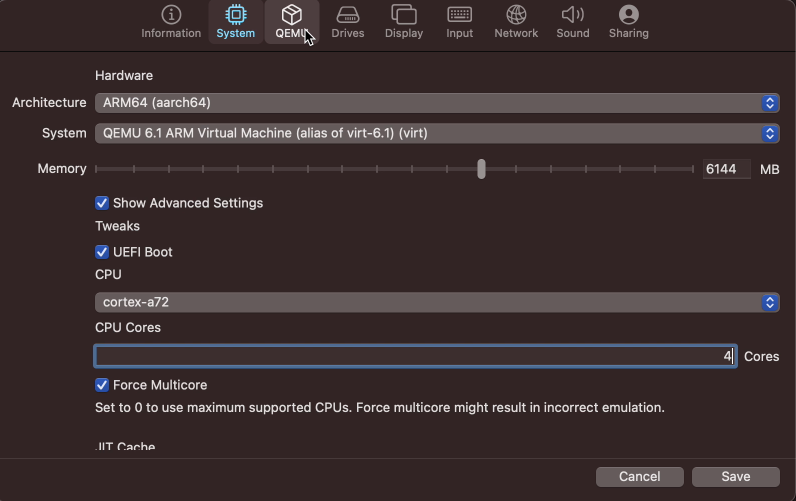796x501 pixels.
Task: Select the System chip icon tab
Action: (236, 22)
